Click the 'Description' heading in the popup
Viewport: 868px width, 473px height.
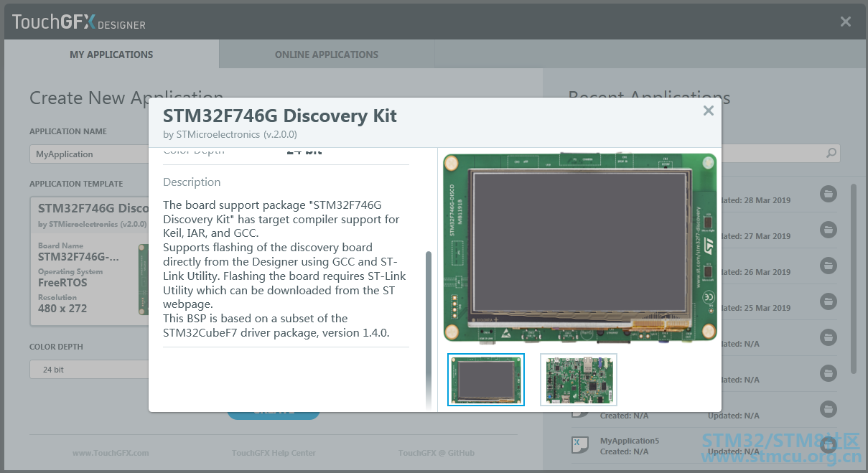[192, 182]
